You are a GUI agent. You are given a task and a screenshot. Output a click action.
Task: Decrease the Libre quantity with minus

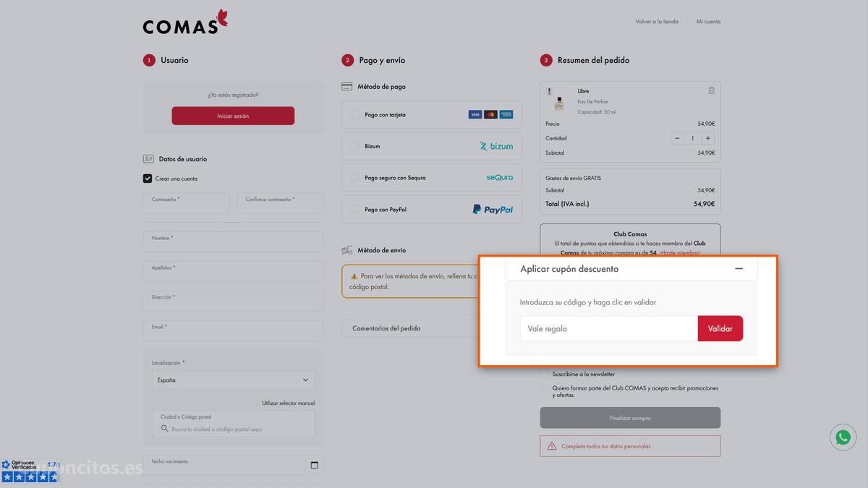[x=677, y=138]
